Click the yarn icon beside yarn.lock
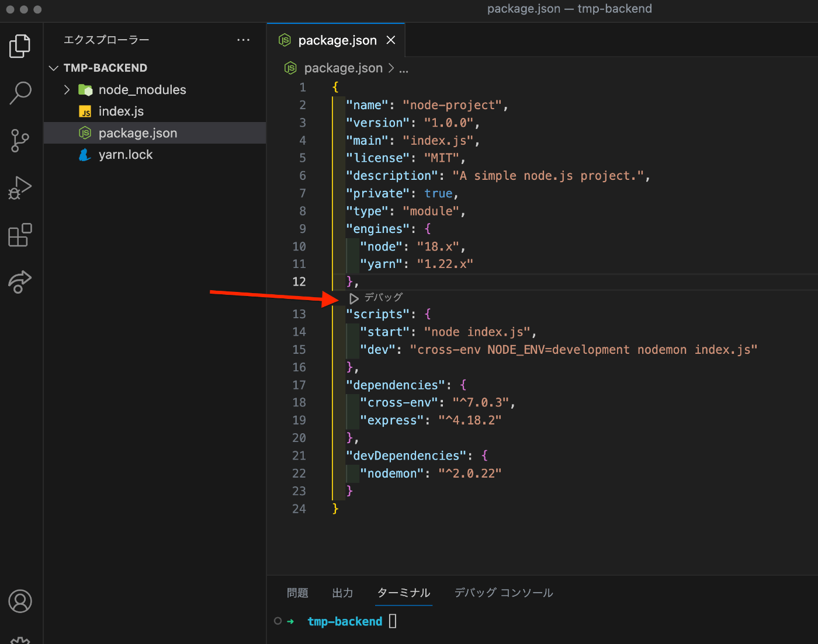 click(x=85, y=155)
